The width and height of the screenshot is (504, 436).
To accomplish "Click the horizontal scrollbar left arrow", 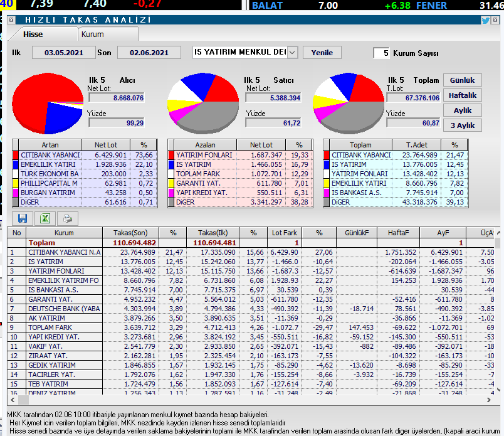I will coord(13,400).
